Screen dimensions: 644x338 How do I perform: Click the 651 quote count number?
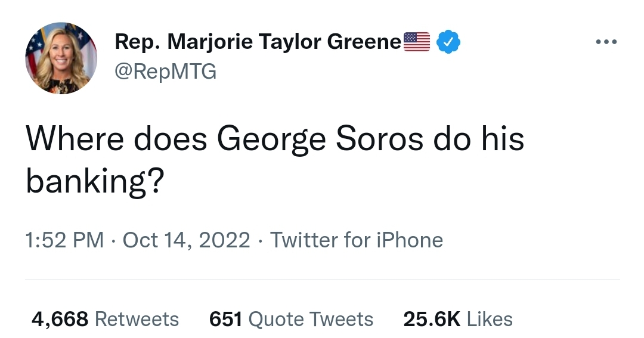click(x=225, y=319)
